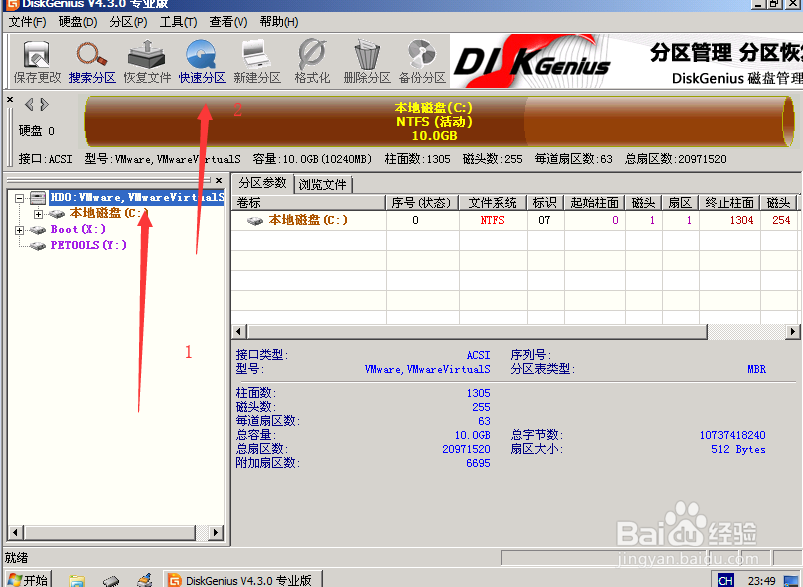Select PETOOLS (Y:) in the tree

click(88, 245)
